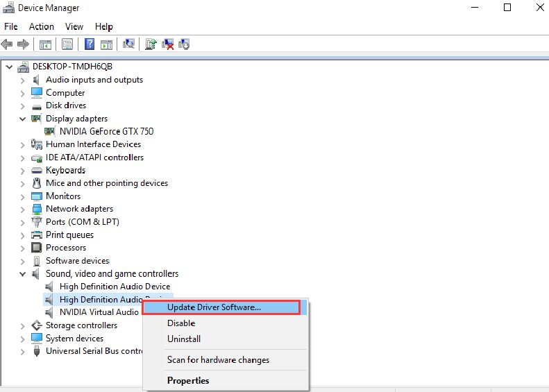The image size is (549, 392).
Task: Select Storage controllers label
Action: coord(81,325)
